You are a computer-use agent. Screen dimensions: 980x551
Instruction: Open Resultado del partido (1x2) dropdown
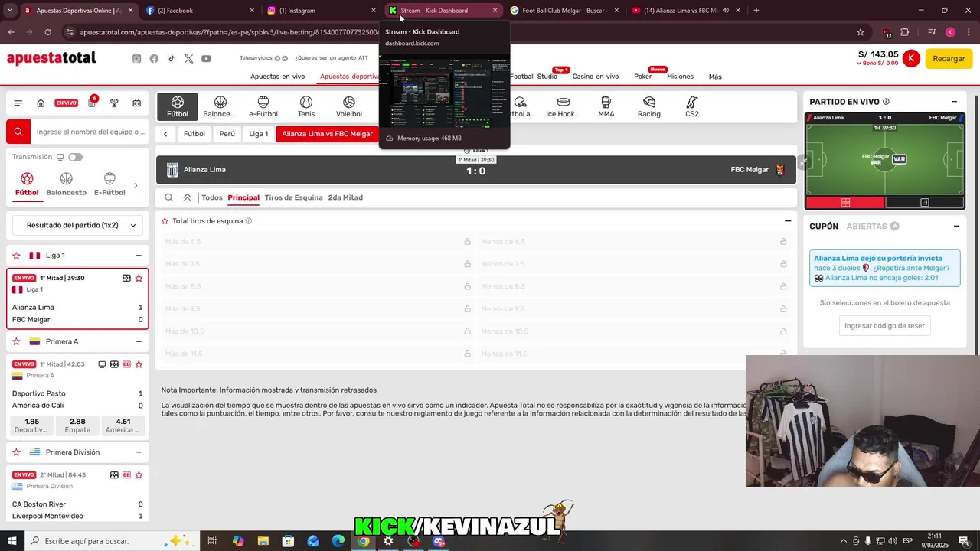pos(77,225)
